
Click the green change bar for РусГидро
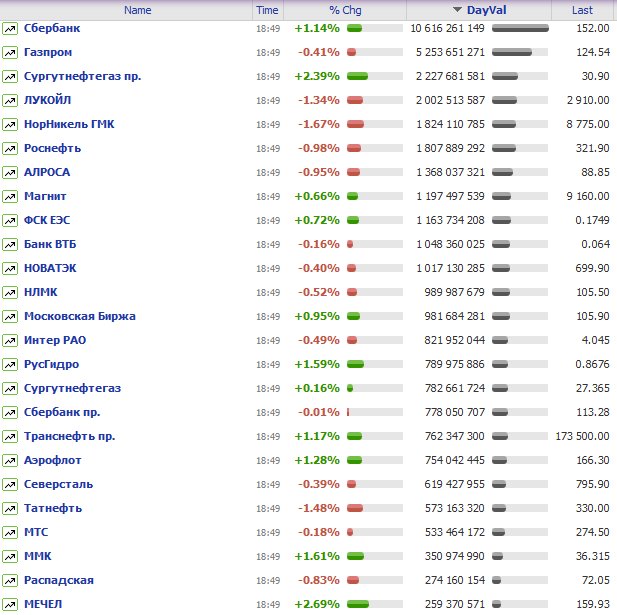pyautogui.click(x=355, y=364)
